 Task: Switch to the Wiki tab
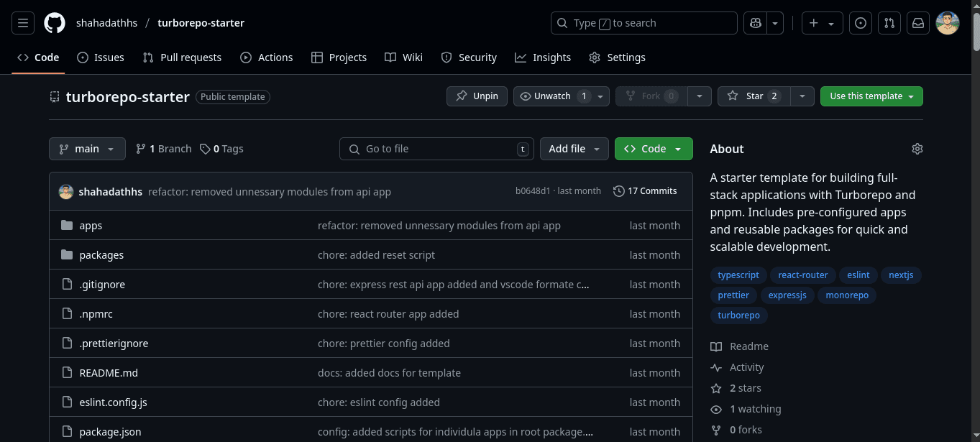point(403,57)
